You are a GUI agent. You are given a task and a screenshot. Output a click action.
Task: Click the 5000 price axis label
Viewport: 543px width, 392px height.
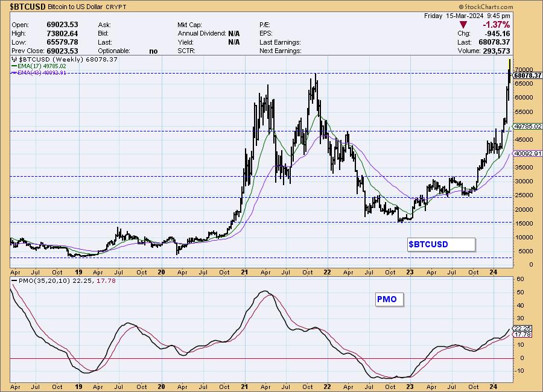(526, 251)
